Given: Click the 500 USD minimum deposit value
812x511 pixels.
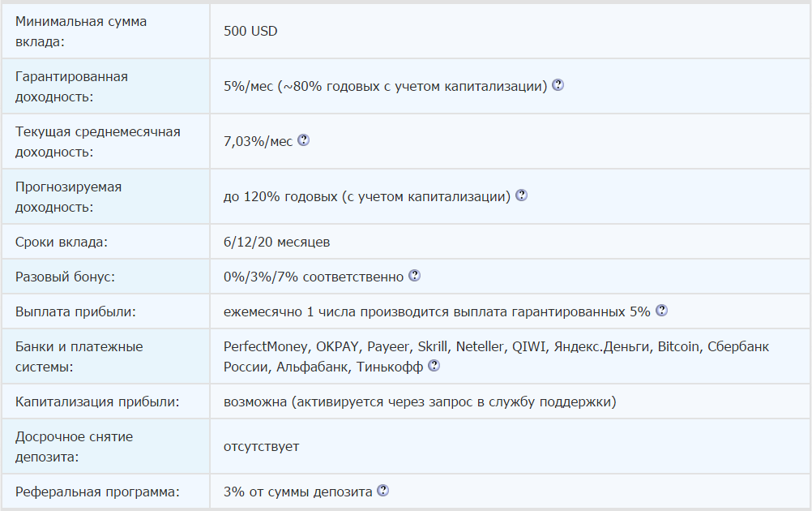Looking at the screenshot, I should click(250, 31).
